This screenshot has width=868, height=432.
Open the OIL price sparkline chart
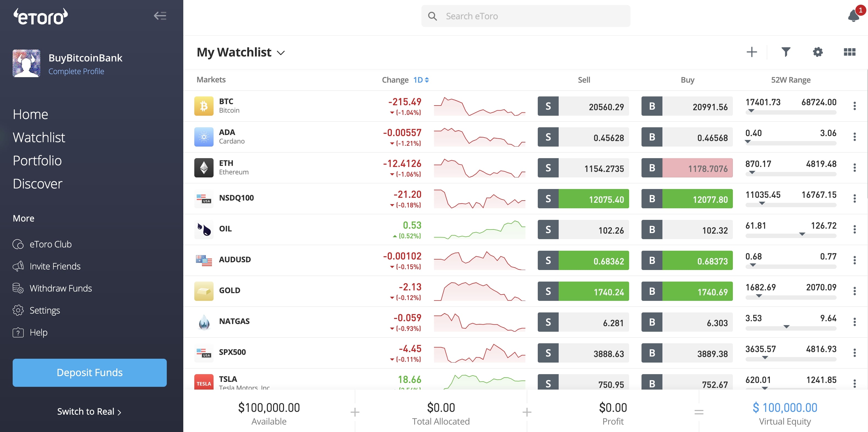point(479,230)
